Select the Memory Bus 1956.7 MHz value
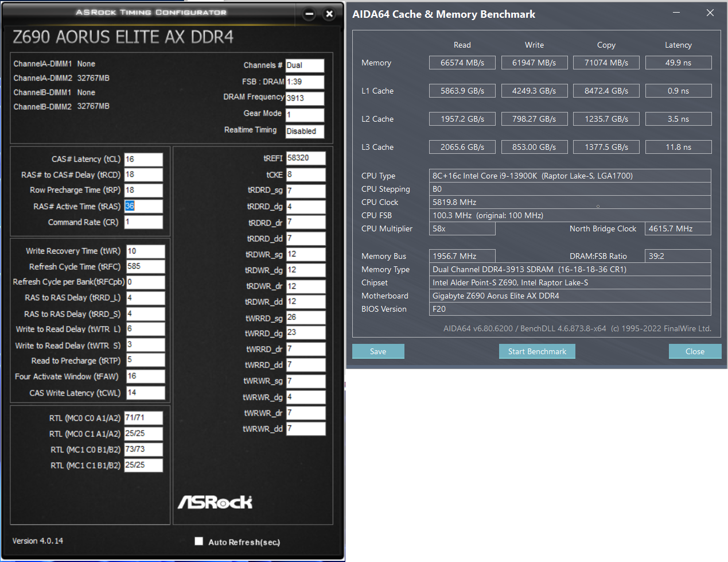The width and height of the screenshot is (728, 562). click(462, 256)
